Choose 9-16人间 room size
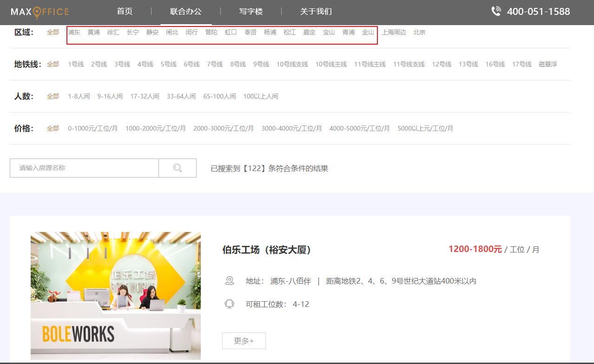594x364 pixels. tap(110, 96)
